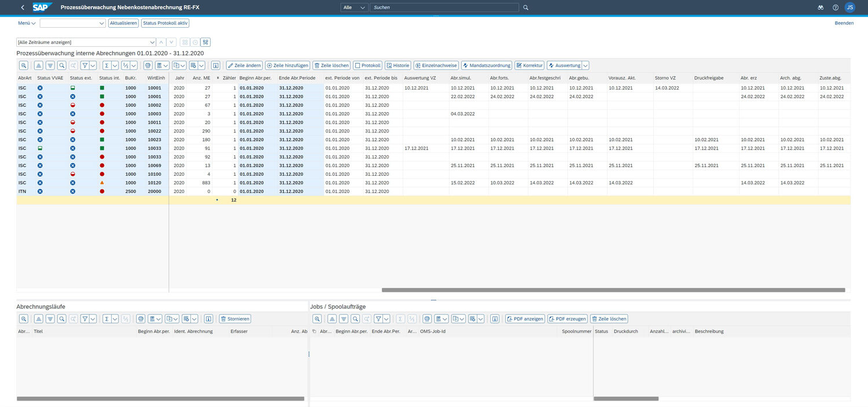
Task: Click the search magnifier icon in header
Action: coord(525,8)
